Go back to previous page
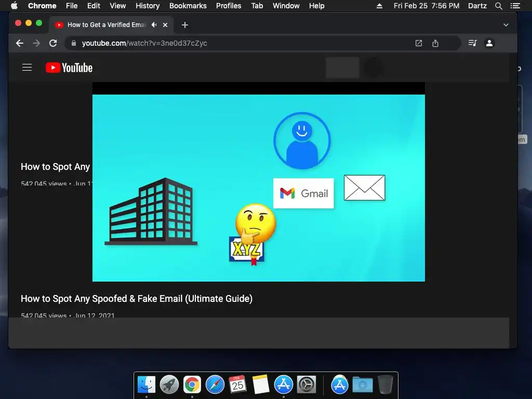Viewport: 532px width, 399px height. click(x=20, y=43)
